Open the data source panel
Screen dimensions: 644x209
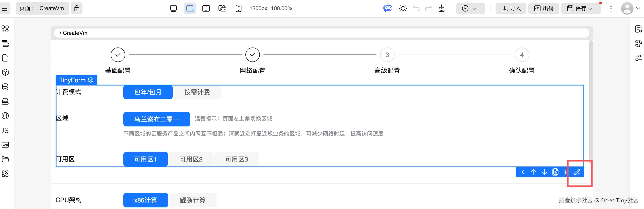tap(5, 87)
